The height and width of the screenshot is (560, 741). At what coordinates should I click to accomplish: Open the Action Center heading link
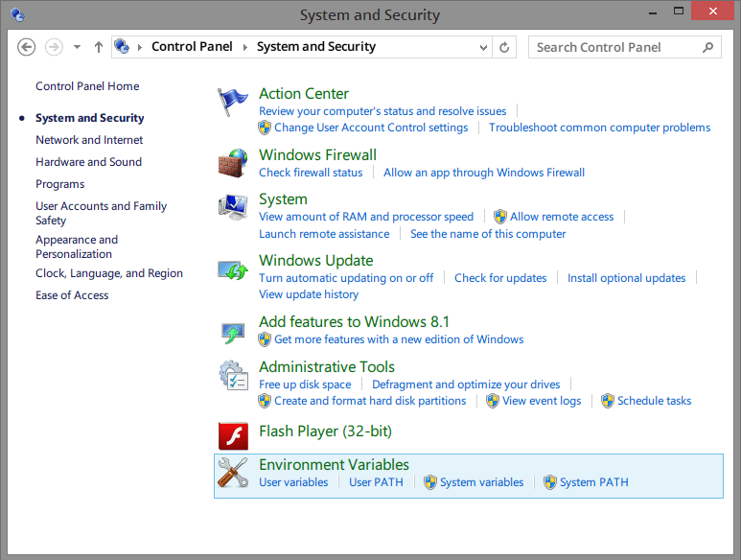303,94
